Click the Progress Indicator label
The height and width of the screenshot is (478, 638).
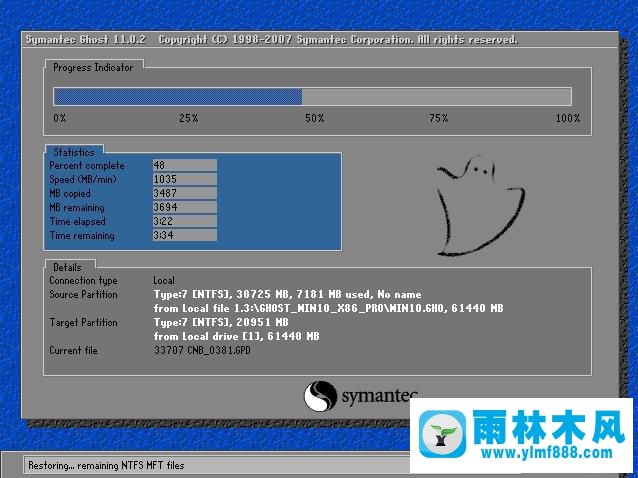point(93,68)
